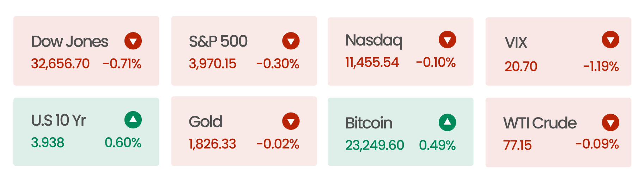Image resolution: width=644 pixels, height=181 pixels.
Task: Click the U.S 10 Yr 0.60% change
Action: pos(123,143)
